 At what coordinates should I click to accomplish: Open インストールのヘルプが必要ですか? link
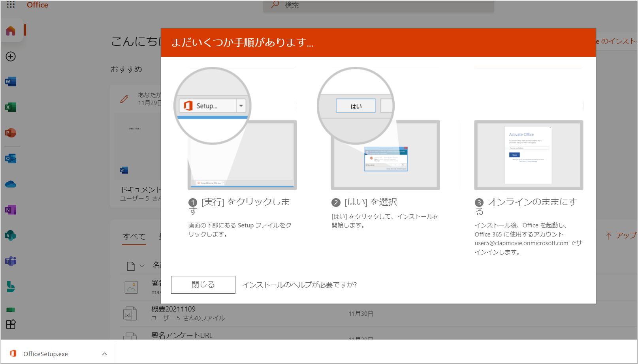coord(299,285)
